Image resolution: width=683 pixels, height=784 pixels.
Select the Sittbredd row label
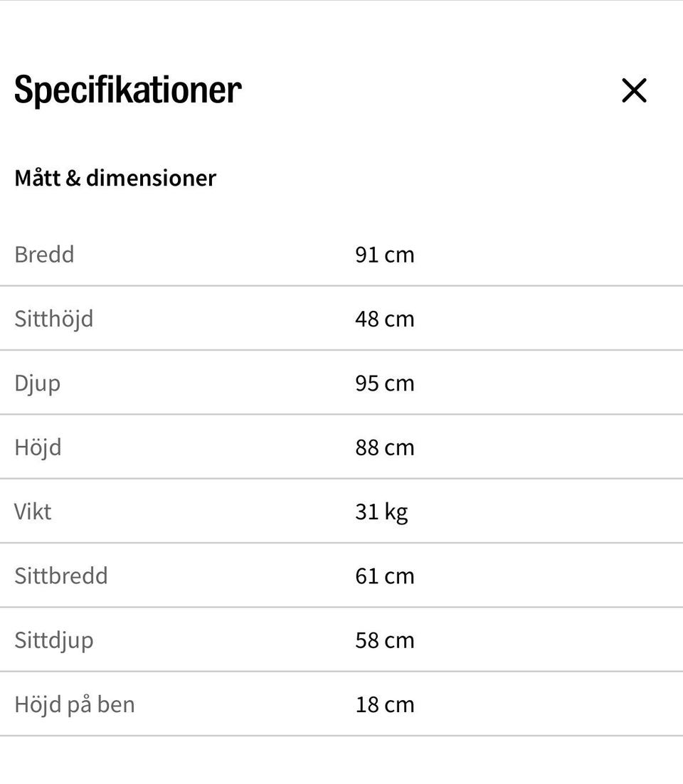pyautogui.click(x=61, y=576)
